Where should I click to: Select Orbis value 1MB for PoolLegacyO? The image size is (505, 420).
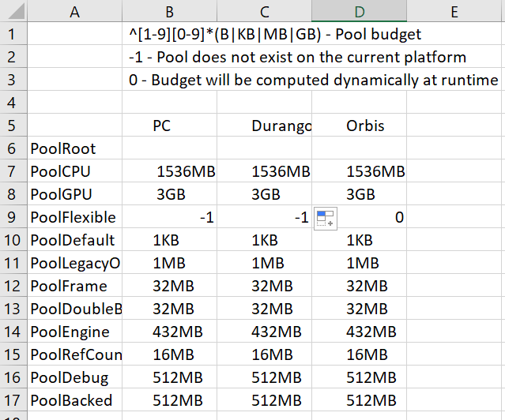click(x=359, y=263)
